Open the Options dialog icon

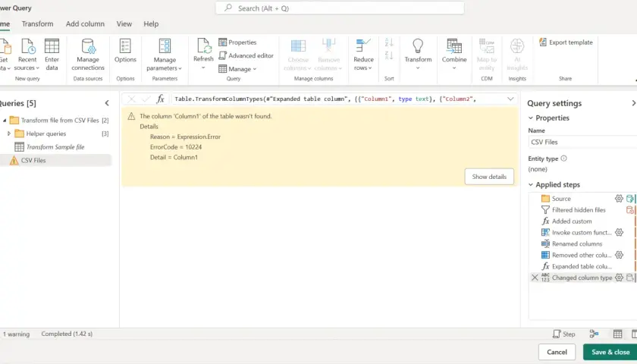tap(125, 46)
